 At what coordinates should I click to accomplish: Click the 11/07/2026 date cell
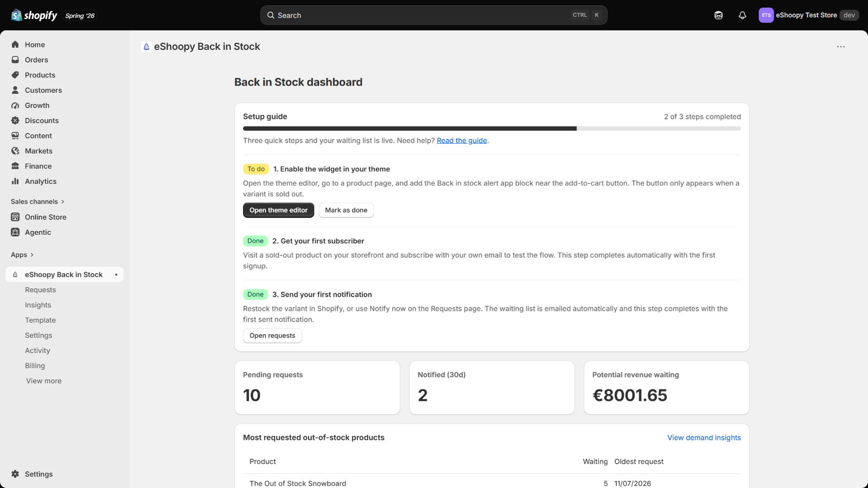pos(633,484)
